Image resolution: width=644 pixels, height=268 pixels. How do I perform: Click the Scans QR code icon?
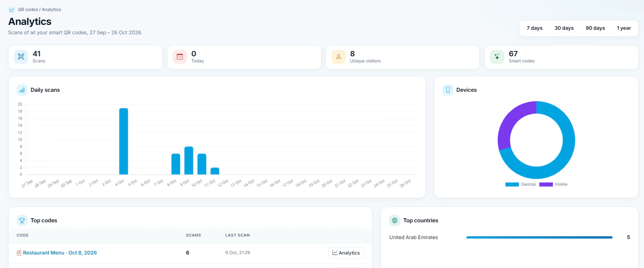point(21,57)
